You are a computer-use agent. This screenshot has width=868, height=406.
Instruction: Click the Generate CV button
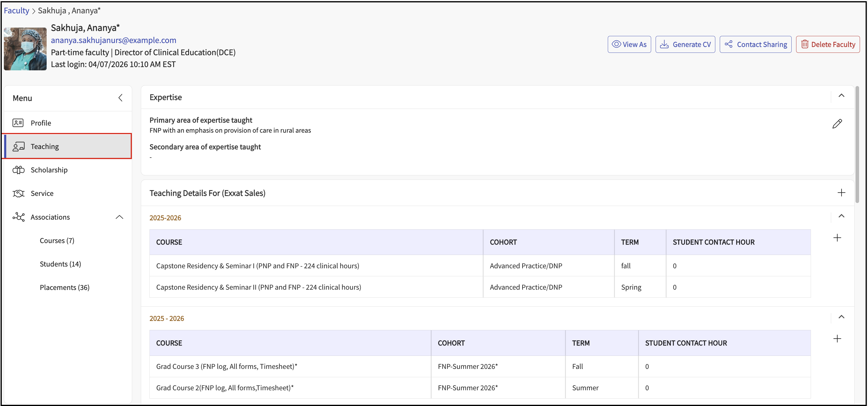click(685, 45)
